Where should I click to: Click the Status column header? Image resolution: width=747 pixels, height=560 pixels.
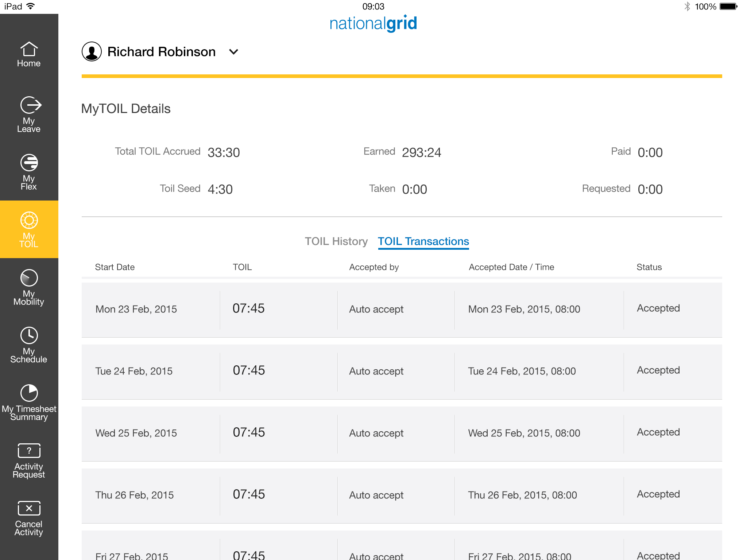pyautogui.click(x=649, y=267)
